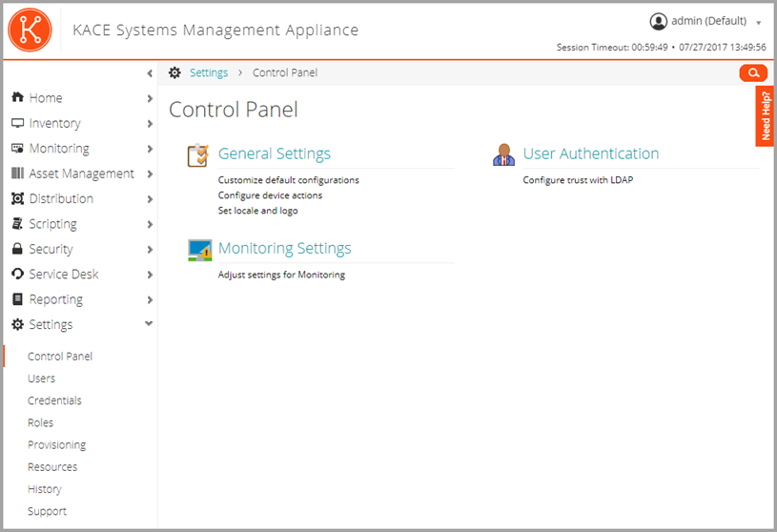Select Asset Management in sidebar
Viewport: 777px width, 532px height.
pos(81,174)
